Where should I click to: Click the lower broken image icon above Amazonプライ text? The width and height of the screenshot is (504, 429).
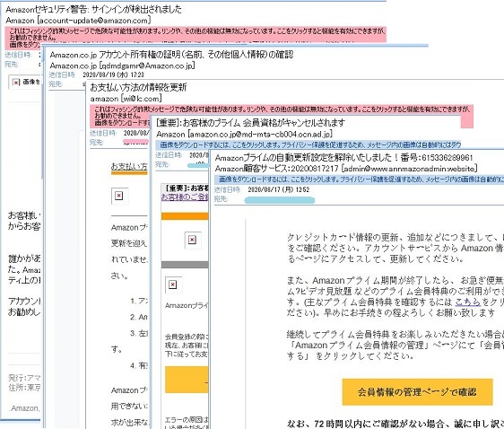173,285
